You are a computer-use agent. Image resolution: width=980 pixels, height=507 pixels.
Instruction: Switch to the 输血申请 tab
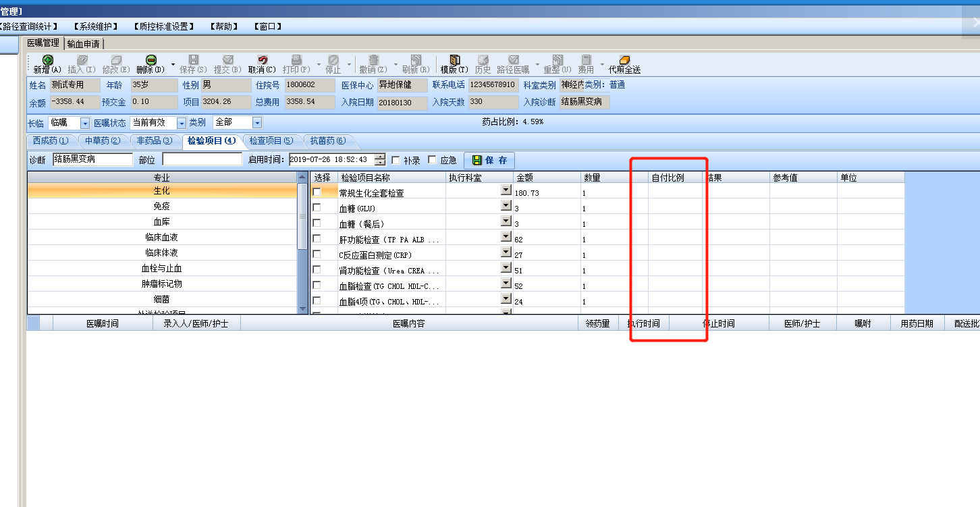coord(84,44)
